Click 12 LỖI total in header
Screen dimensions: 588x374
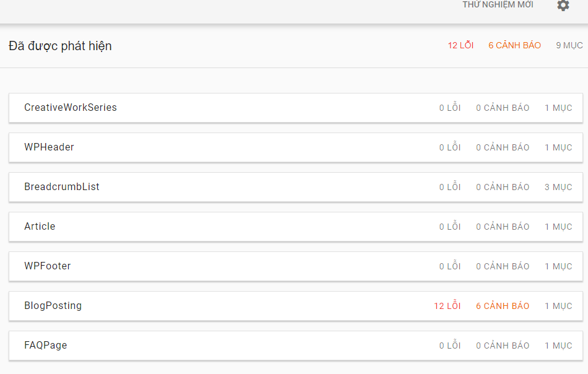click(x=460, y=45)
